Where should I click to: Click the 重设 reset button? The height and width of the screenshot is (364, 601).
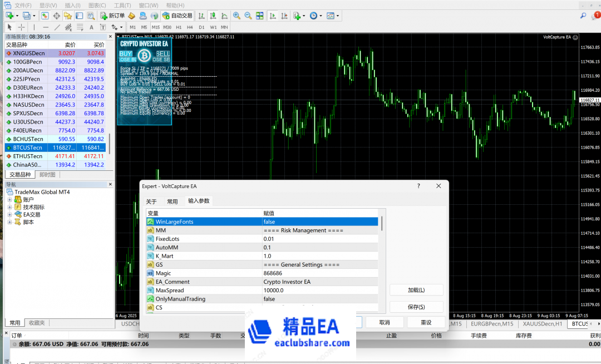(x=426, y=322)
